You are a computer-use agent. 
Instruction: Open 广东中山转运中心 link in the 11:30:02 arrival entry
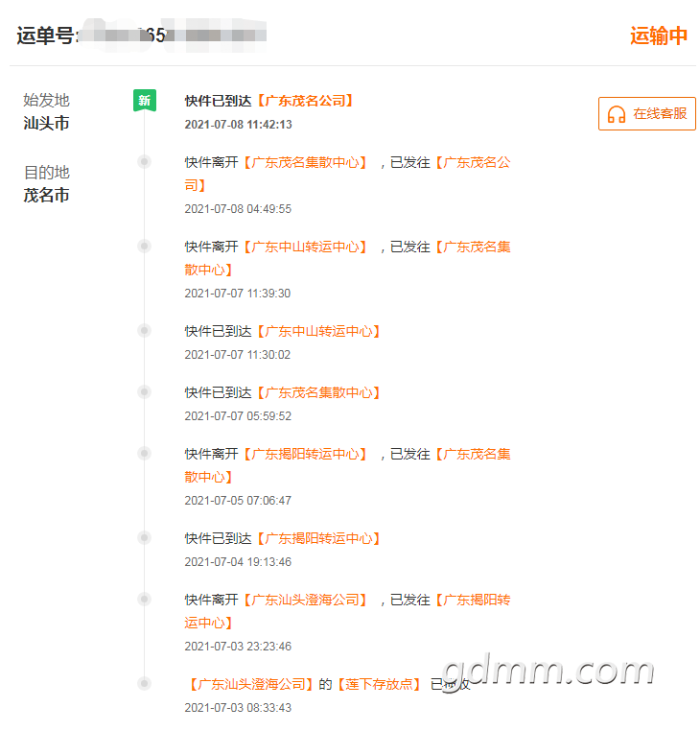tap(318, 331)
